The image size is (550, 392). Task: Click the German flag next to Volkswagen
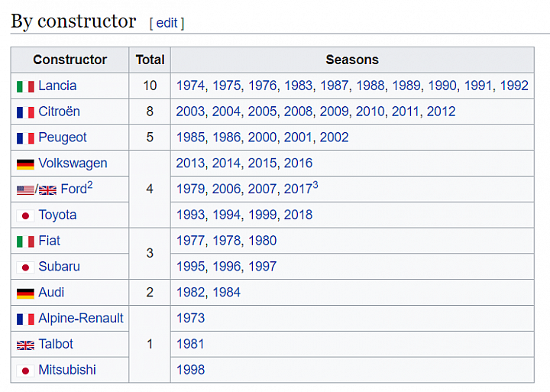pyautogui.click(x=25, y=164)
